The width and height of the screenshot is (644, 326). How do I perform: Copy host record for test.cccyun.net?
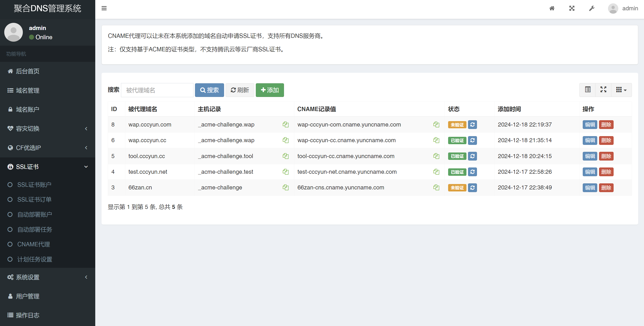[286, 172]
